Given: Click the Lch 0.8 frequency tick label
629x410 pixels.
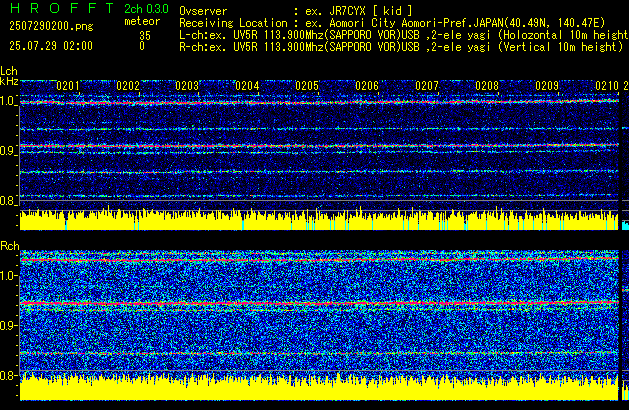Looking at the screenshot, I should click(8, 201).
